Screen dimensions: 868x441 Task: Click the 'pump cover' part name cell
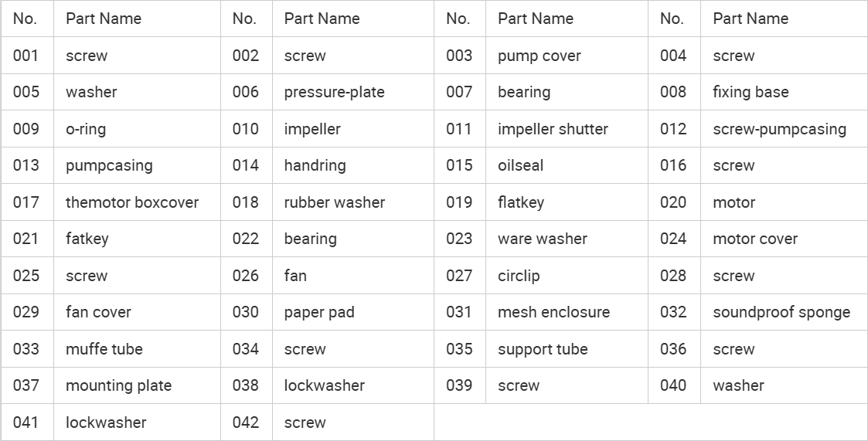pos(539,56)
